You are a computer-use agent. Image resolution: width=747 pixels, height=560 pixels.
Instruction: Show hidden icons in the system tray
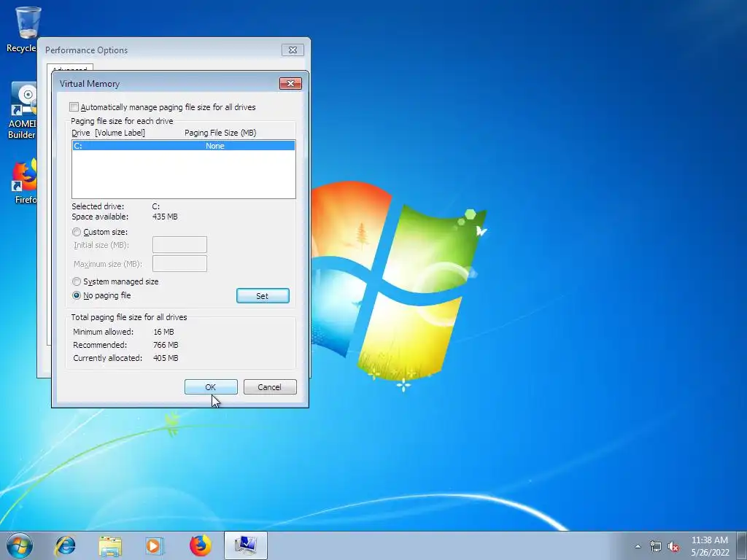point(638,546)
